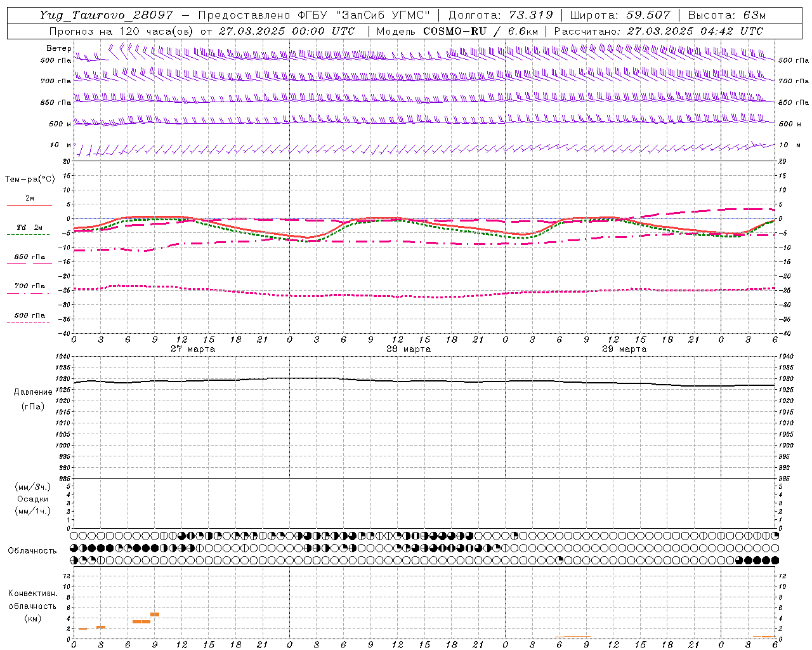Click the (мм/1ч.) precipitation unit label
The image size is (812, 650).
tap(33, 511)
